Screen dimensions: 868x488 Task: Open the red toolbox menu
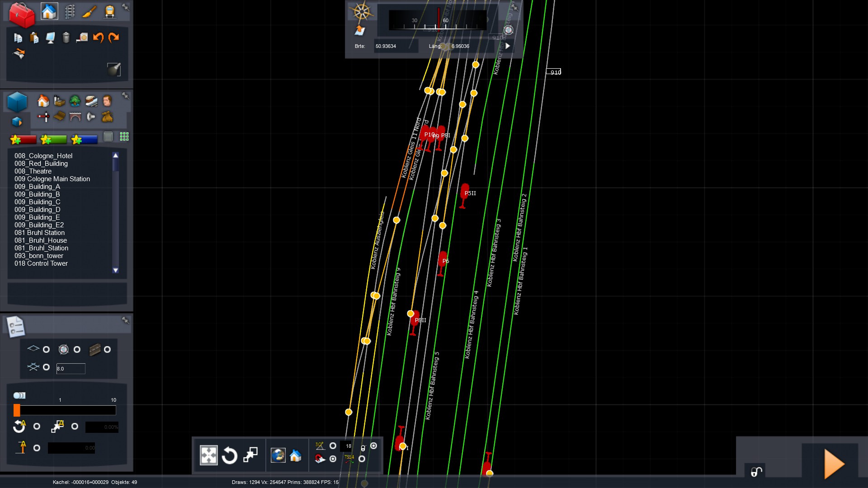tap(22, 14)
